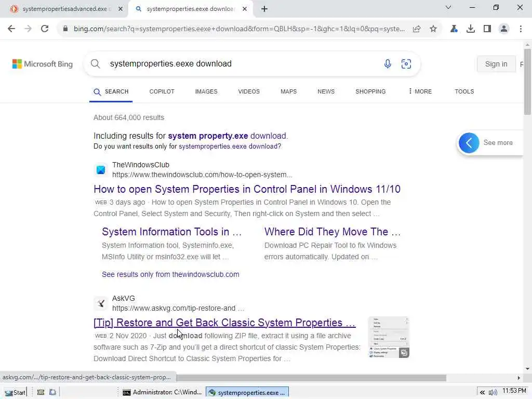Open How to open System Properties result
The width and height of the screenshot is (532, 399).
pos(247,189)
